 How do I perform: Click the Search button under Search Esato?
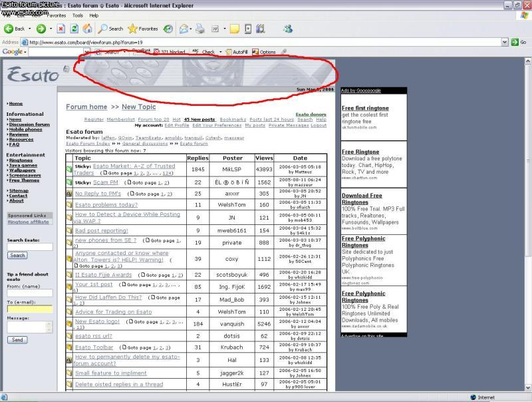[17, 256]
